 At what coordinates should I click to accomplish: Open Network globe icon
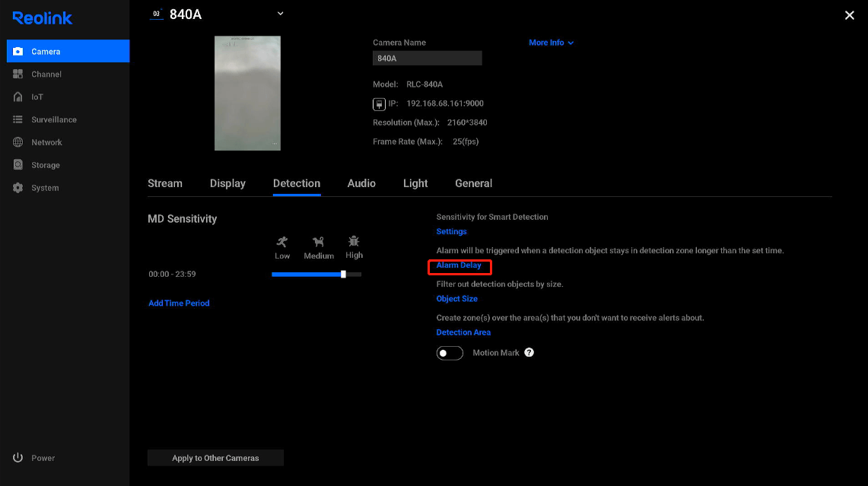tap(17, 142)
